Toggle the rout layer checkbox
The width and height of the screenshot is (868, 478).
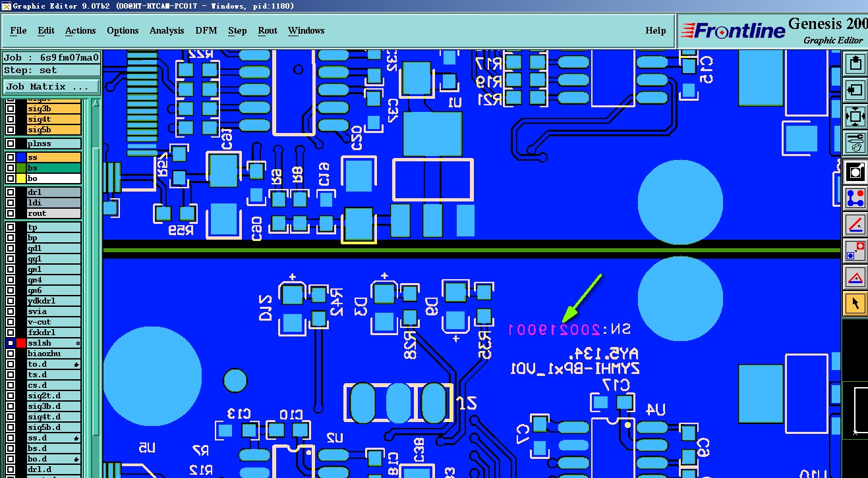[x=11, y=213]
